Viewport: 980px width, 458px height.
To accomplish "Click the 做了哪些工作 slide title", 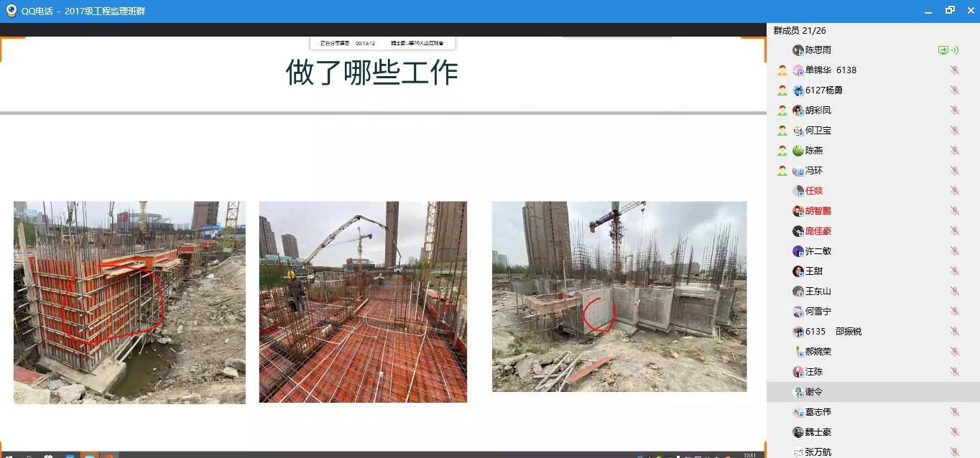I will [371, 73].
